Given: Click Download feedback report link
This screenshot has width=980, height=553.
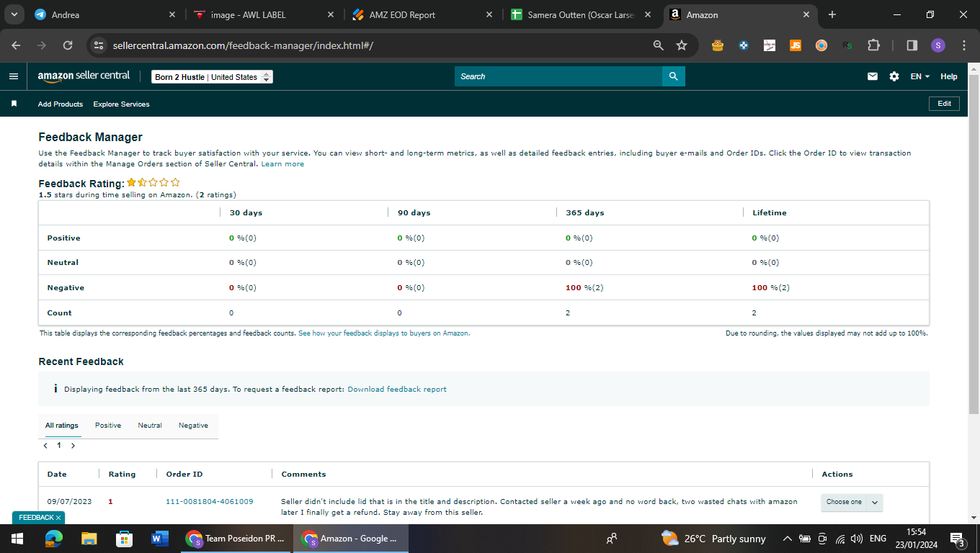Looking at the screenshot, I should coord(397,390).
